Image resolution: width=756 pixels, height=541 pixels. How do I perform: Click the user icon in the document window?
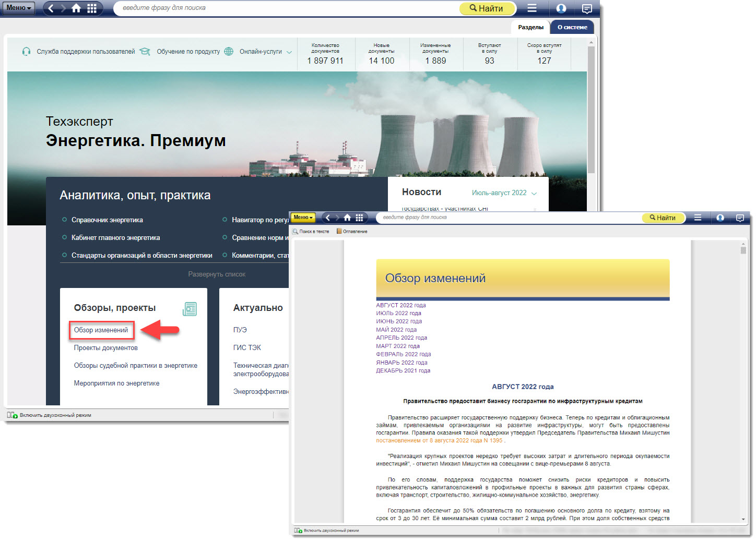tap(720, 218)
